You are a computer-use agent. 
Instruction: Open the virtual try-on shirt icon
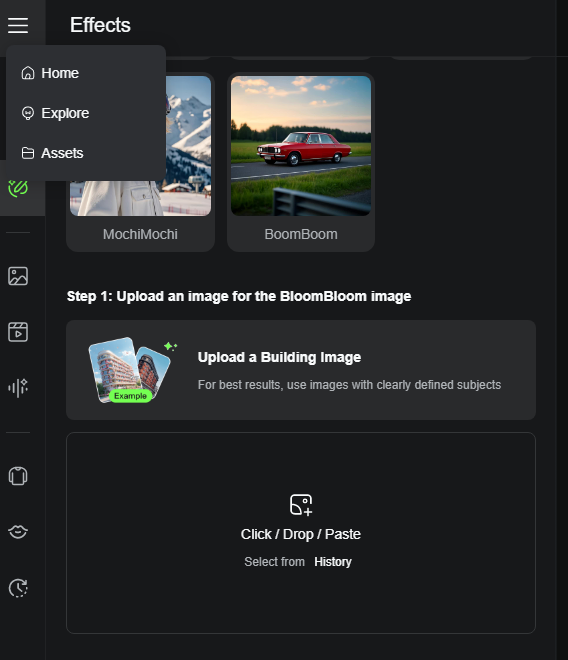click(x=18, y=476)
